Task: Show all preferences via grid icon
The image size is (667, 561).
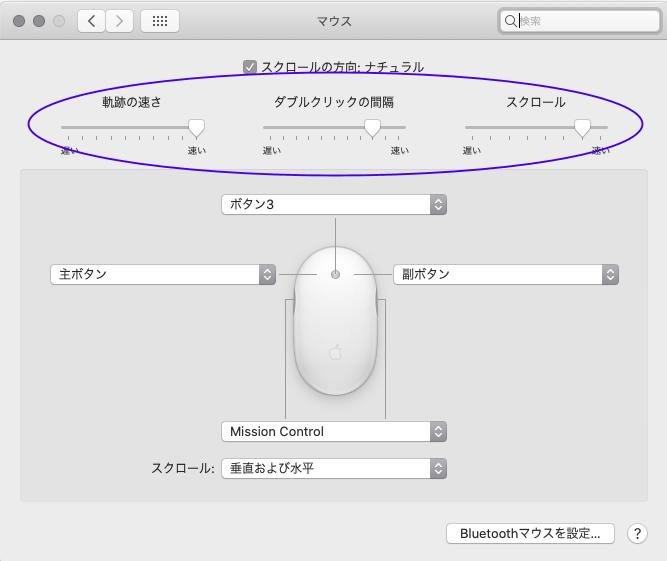Action: (x=160, y=21)
